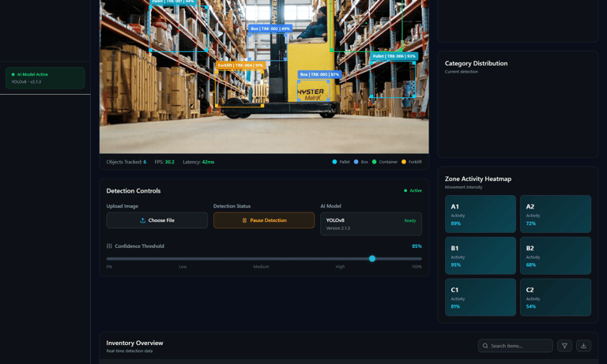Click the Confidence Threshold slider handle
The width and height of the screenshot is (607, 364).
tap(372, 258)
